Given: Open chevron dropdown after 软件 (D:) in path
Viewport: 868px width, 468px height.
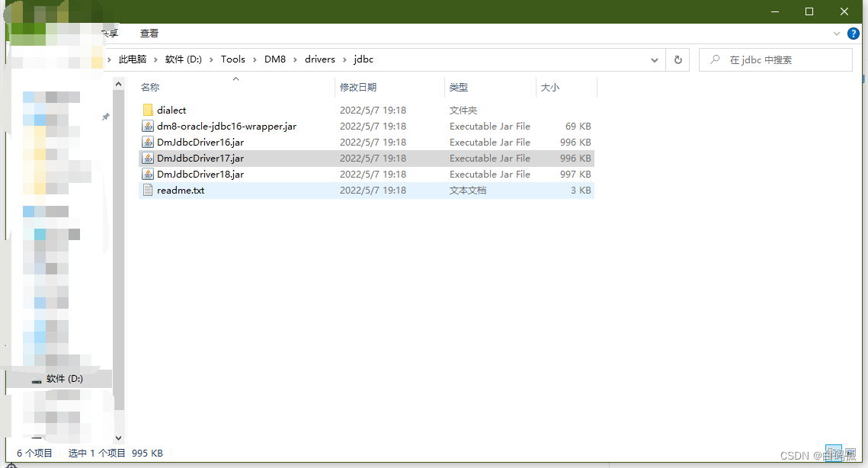Looking at the screenshot, I should 211,59.
